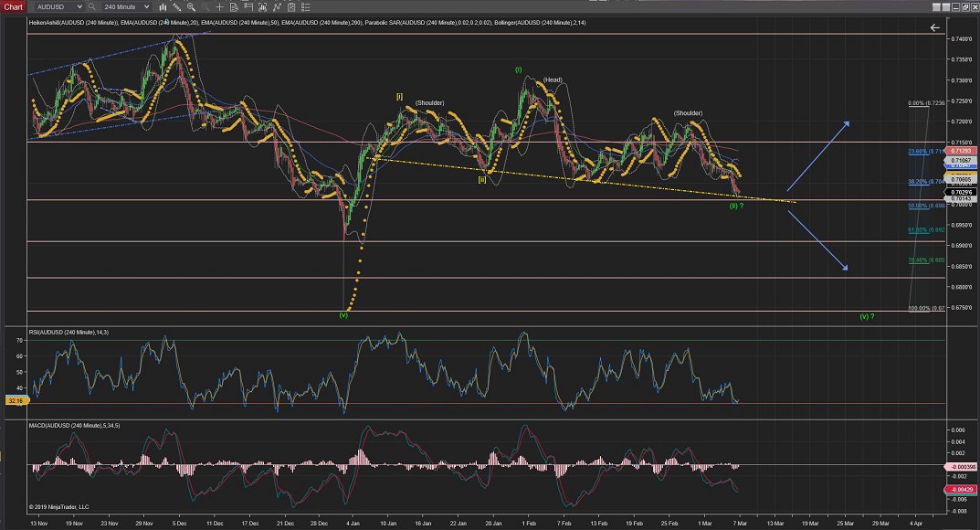Screen dimensions: 980x530
Task: Click the left arrow at chart's top right
Action: pyautogui.click(x=935, y=27)
